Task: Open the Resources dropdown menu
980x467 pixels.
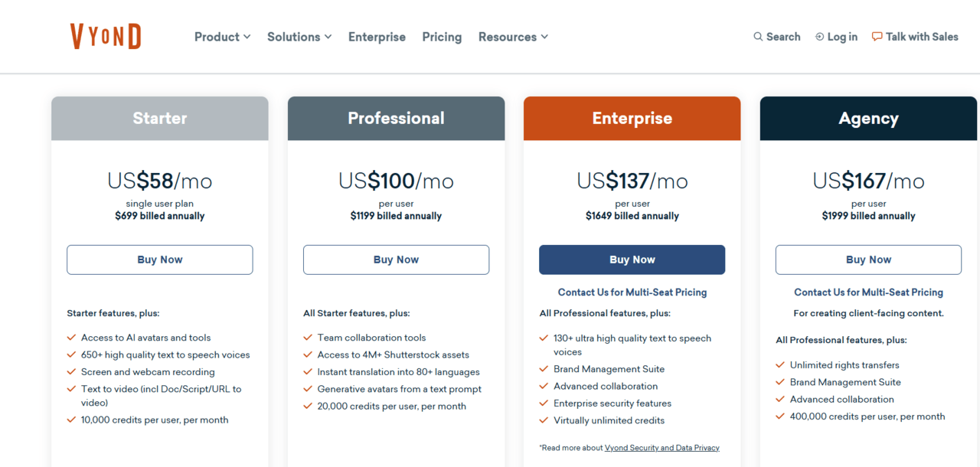Action: click(513, 37)
